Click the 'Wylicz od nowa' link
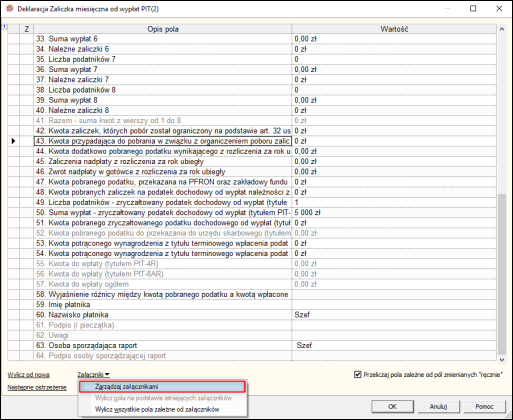 29,375
